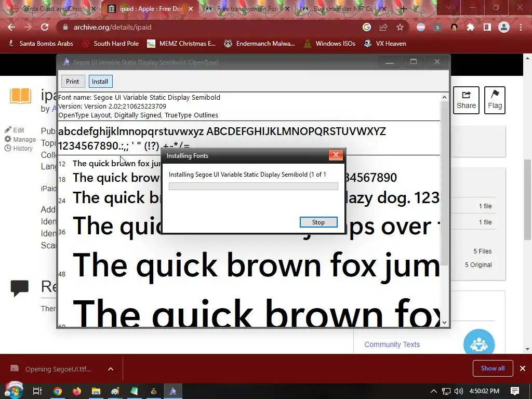Click the Manage link on archive page

20,139
